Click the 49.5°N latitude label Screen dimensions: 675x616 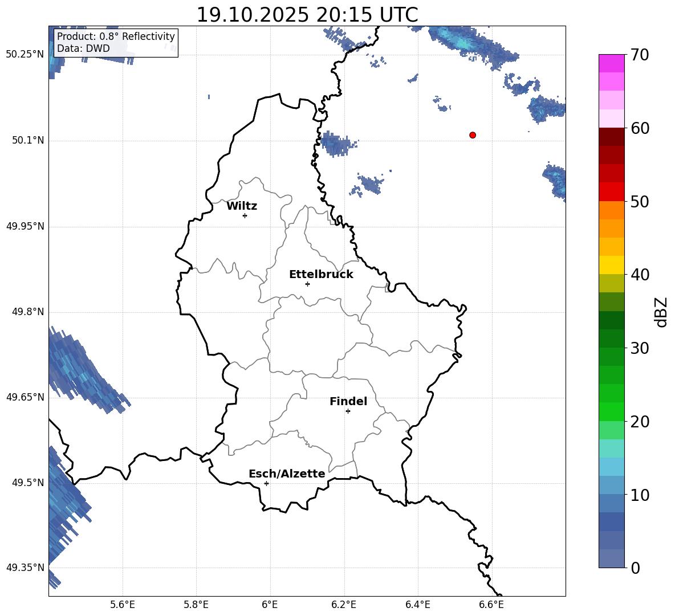point(27,482)
